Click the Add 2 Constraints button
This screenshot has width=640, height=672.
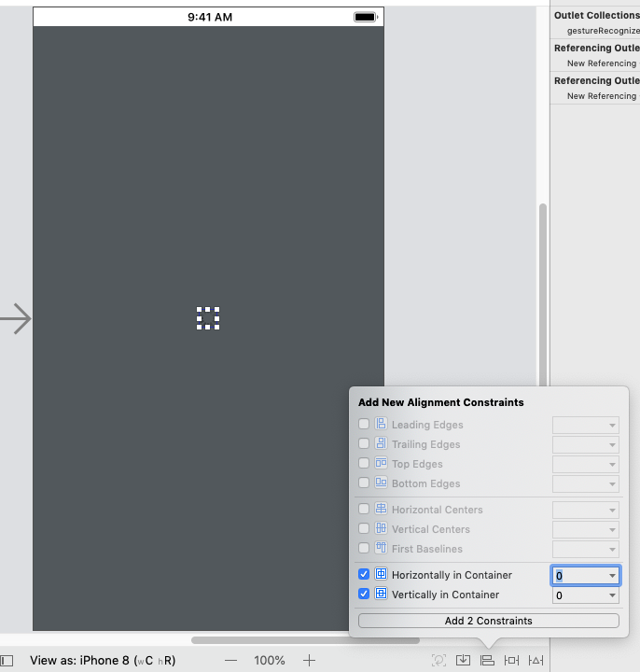coord(488,621)
